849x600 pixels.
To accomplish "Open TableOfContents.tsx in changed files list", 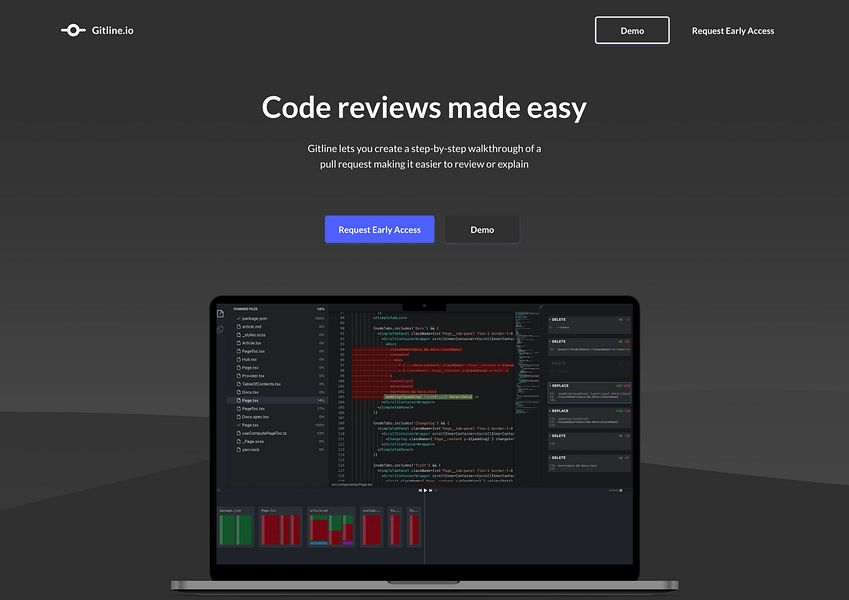I will 261,384.
